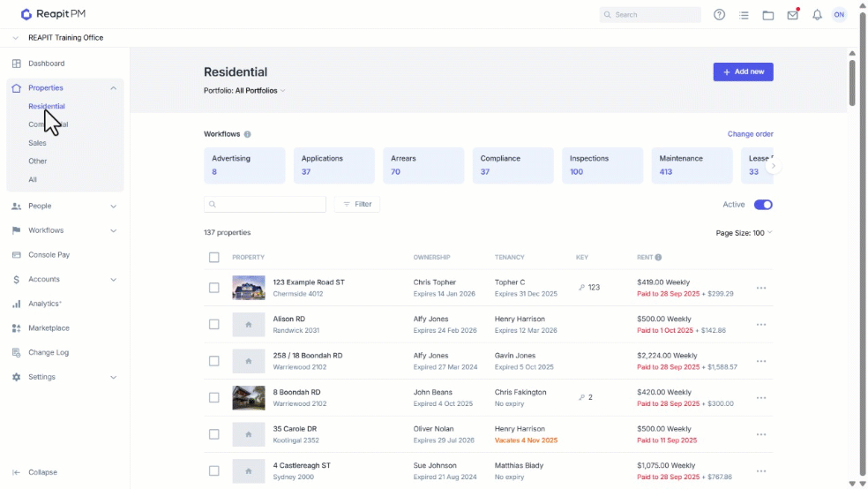868x489 pixels.
Task: Open the folder icon in top bar
Action: click(767, 16)
